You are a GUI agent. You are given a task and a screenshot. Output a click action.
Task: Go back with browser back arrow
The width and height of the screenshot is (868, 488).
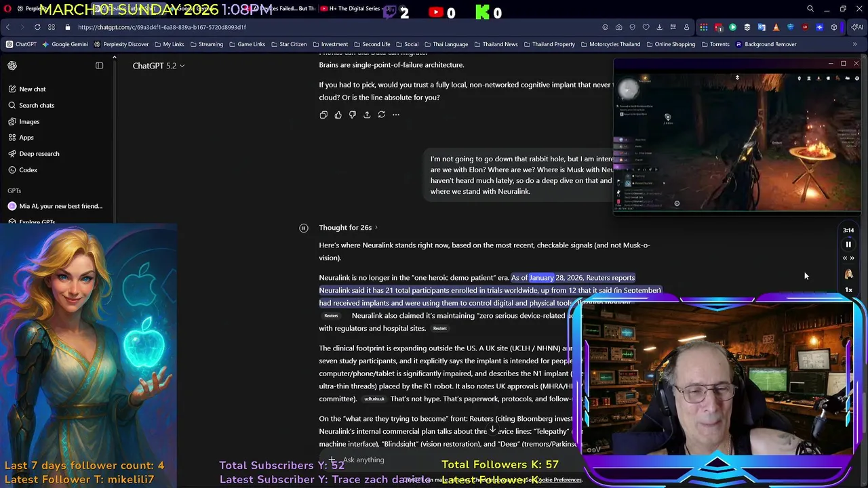[7, 27]
